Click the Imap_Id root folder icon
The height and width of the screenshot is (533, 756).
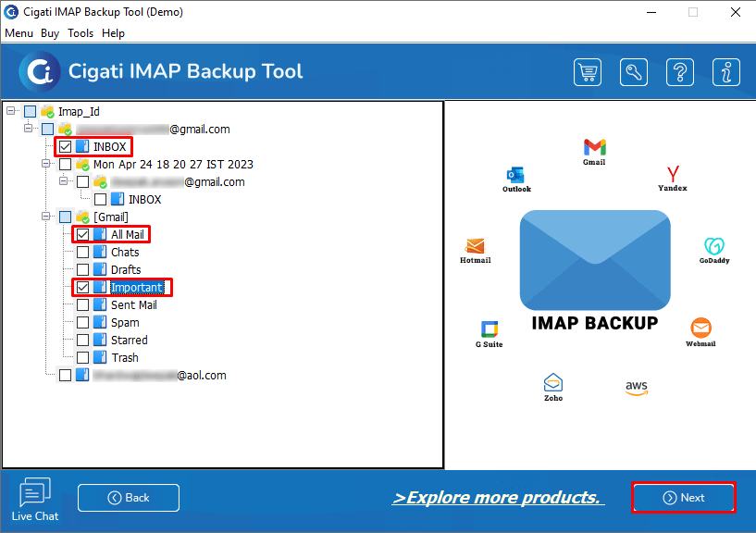coord(47,112)
